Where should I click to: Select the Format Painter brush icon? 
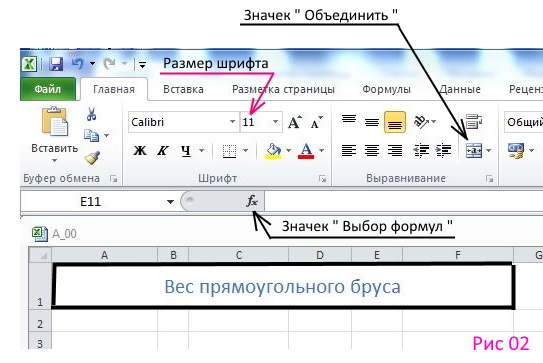92,158
